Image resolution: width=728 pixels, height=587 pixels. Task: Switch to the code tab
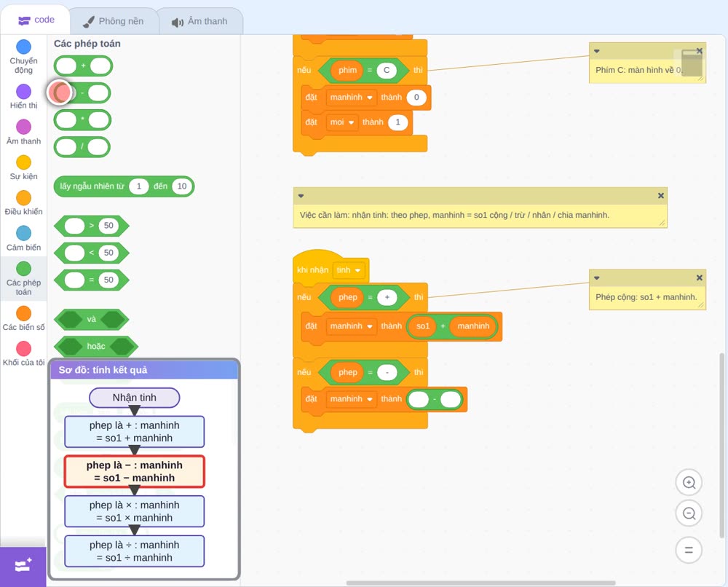coord(36,20)
